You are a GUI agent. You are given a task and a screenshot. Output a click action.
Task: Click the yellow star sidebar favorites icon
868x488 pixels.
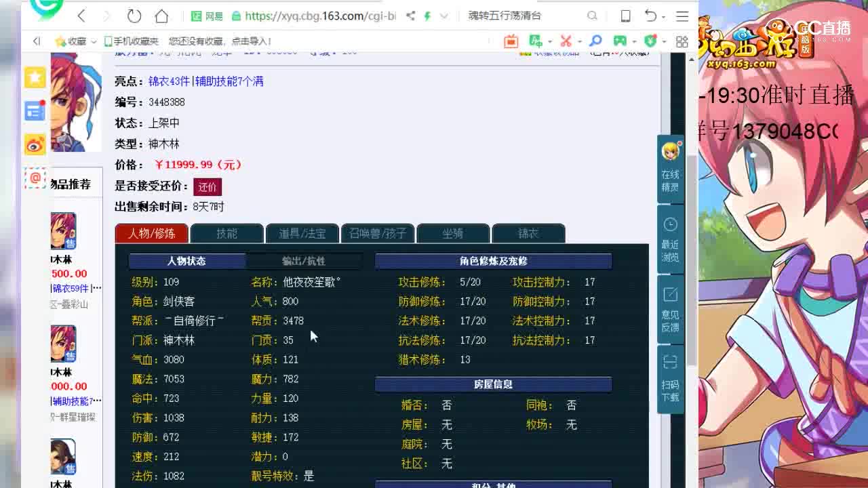pos(35,77)
